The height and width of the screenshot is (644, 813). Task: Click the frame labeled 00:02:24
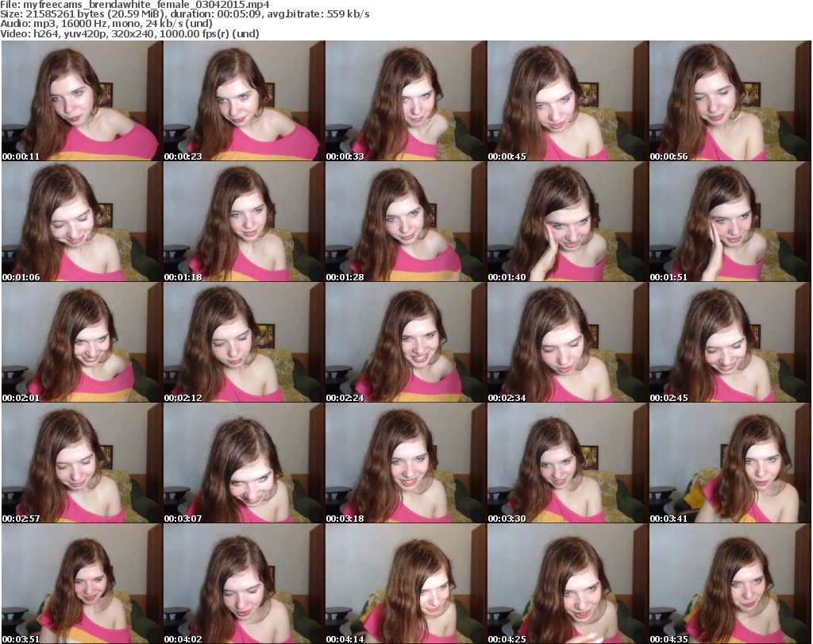click(x=406, y=343)
